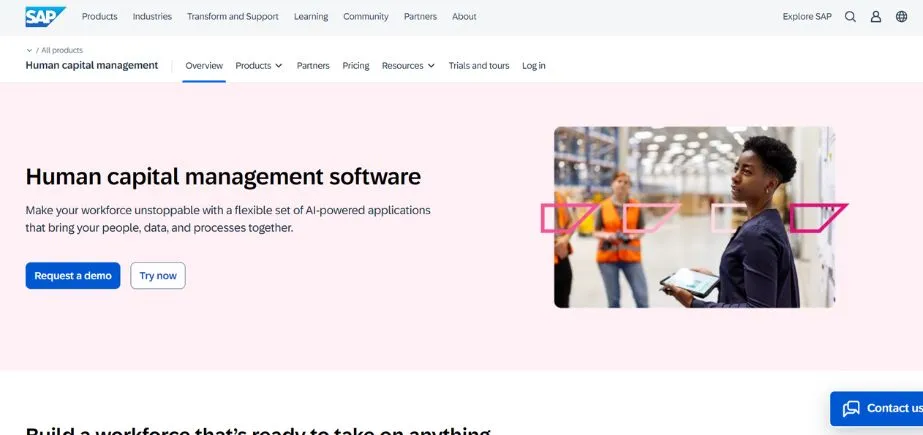The height and width of the screenshot is (435, 923).
Task: Open the Community menu
Action: tap(366, 16)
